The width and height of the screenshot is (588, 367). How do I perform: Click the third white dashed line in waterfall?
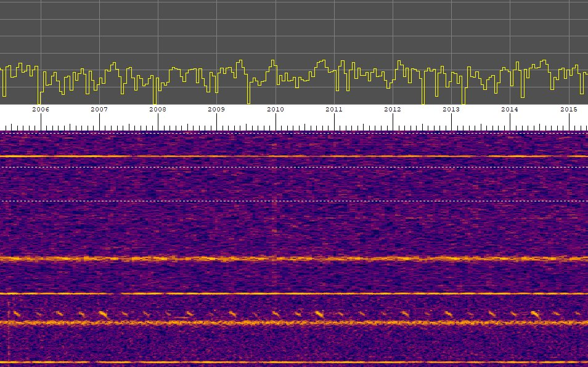pyautogui.click(x=294, y=201)
